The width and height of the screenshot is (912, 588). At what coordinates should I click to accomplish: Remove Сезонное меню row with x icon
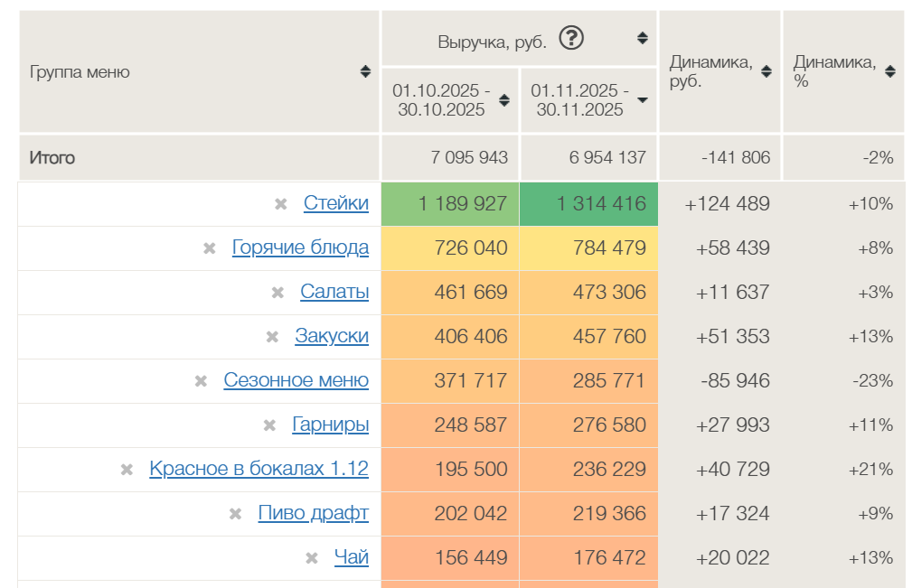click(202, 381)
